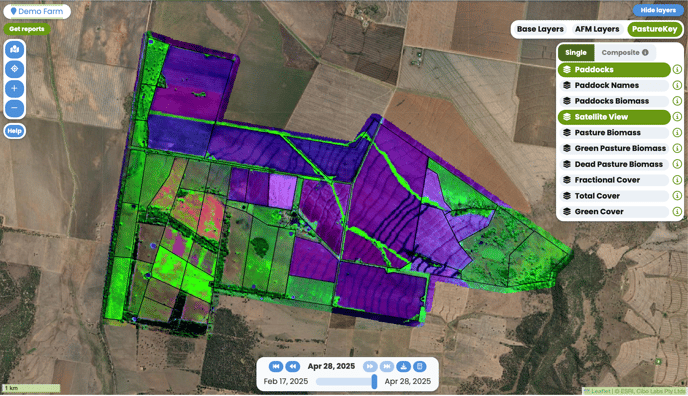
Task: Click the locate/crosshair target button
Action: pos(14,69)
